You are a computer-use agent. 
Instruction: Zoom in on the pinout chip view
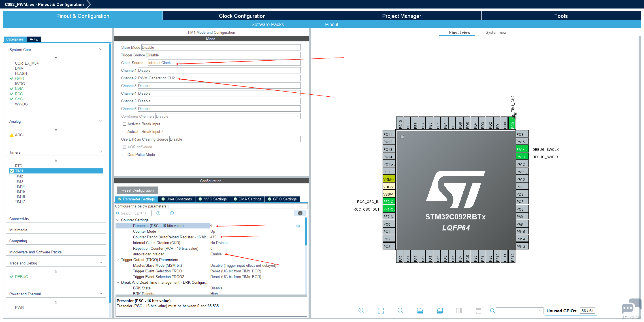coord(361,311)
